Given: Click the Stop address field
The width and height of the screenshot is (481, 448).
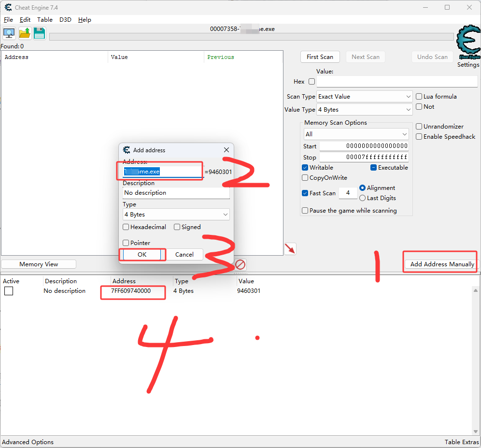Looking at the screenshot, I should click(x=364, y=157).
